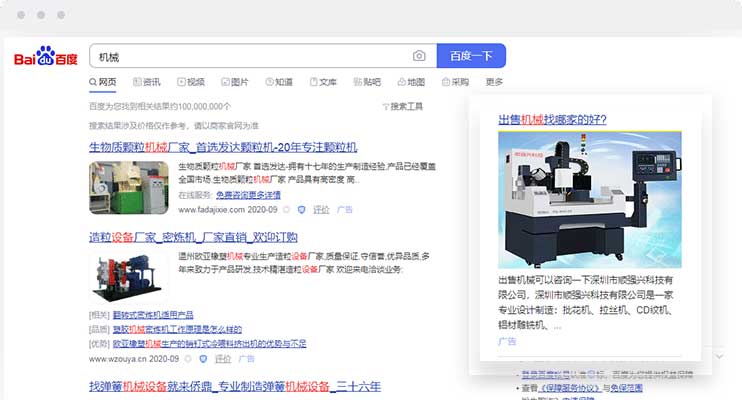Click the 百度一下 search button
The width and height of the screenshot is (742, 400).
[471, 56]
